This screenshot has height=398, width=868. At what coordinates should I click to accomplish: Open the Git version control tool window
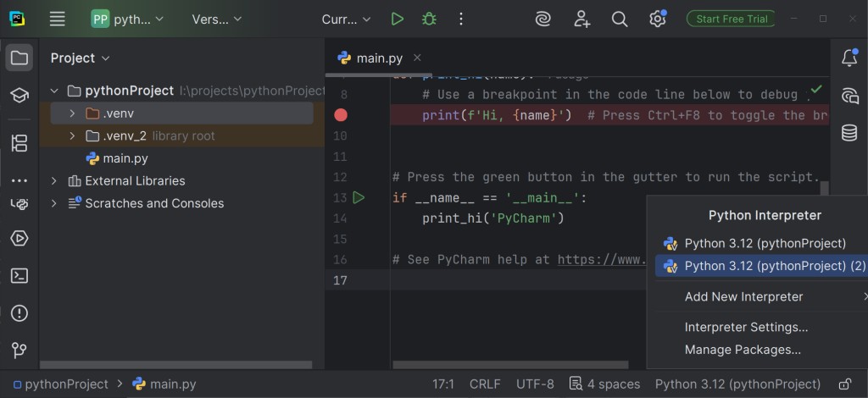coord(19,350)
